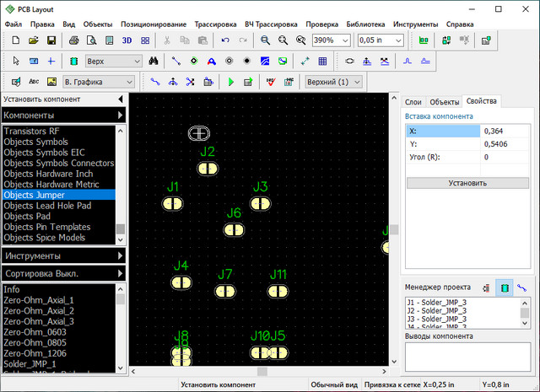
Task: Click the 3D preview toolbar icon
Action: [127, 40]
